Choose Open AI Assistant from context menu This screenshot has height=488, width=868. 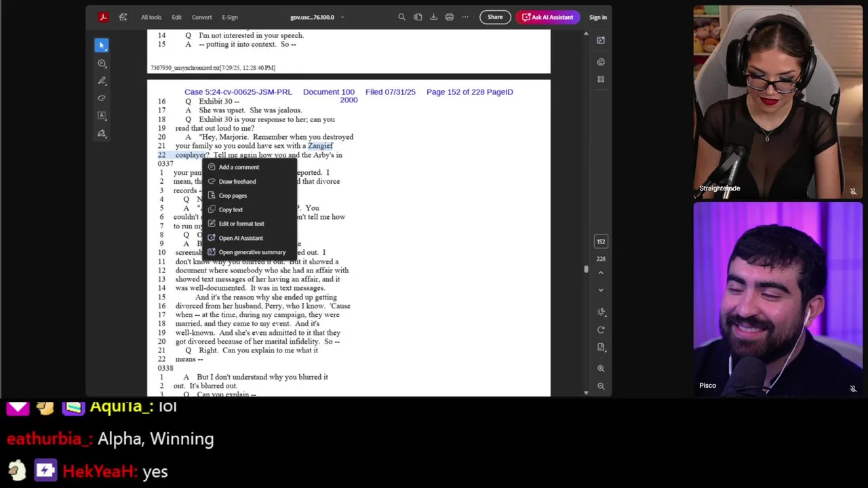[250, 238]
